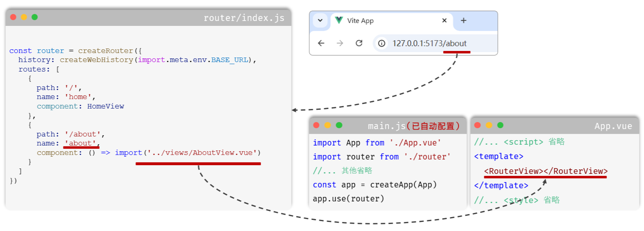
Task: Click the browser back arrow
Action: click(321, 43)
